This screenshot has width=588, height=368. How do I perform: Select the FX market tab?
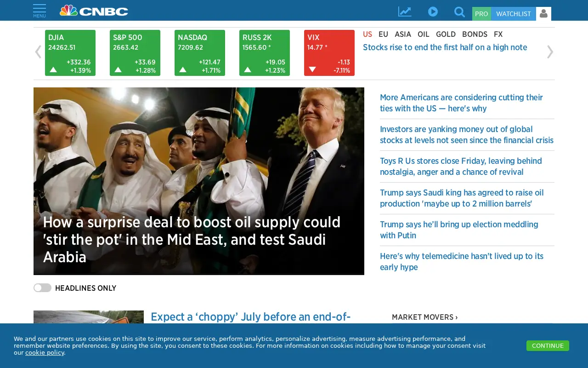pos(498,34)
